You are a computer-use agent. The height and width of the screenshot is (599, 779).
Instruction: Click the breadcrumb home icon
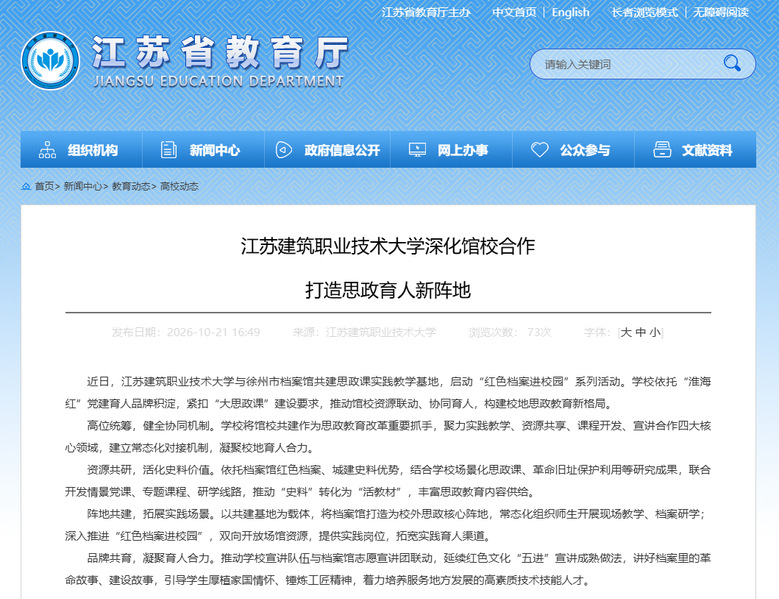pos(26,186)
